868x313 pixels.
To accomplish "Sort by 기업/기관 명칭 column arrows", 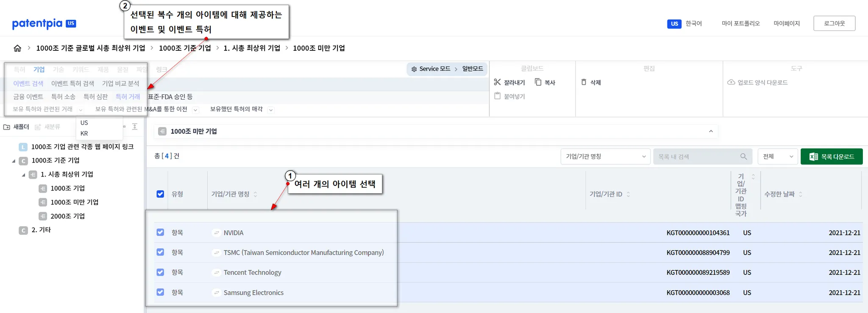I will pyautogui.click(x=255, y=194).
